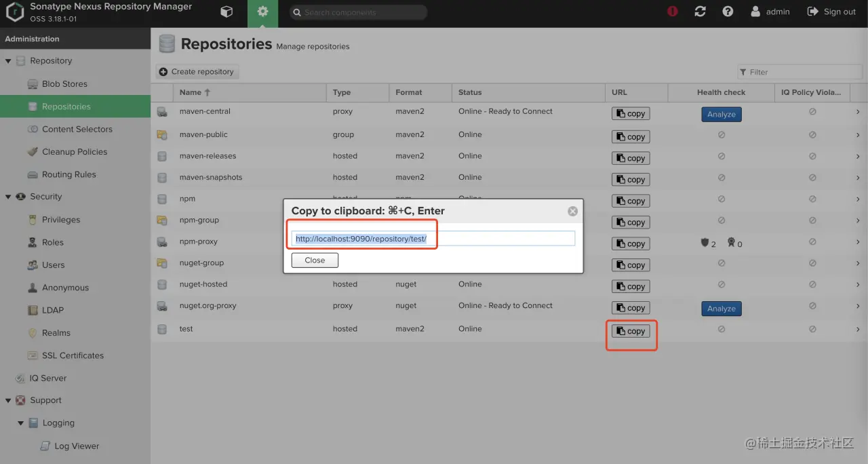Click the Realms shield icon
Screen dimensions: 868x464
tap(32, 333)
